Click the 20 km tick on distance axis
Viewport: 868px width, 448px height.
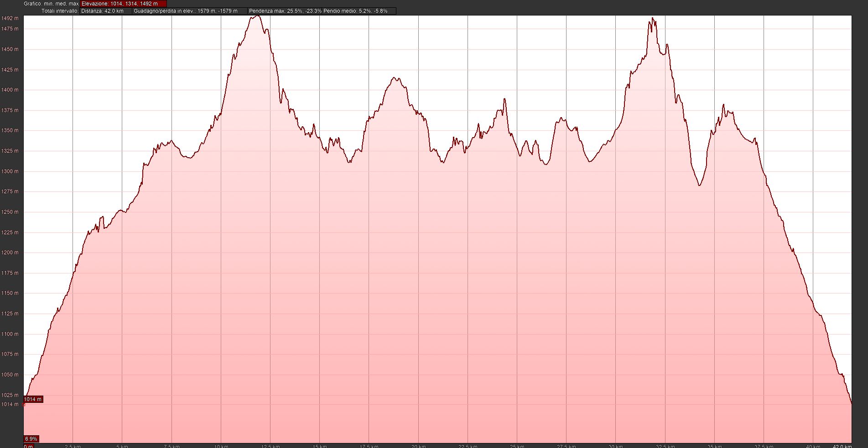[x=418, y=446]
